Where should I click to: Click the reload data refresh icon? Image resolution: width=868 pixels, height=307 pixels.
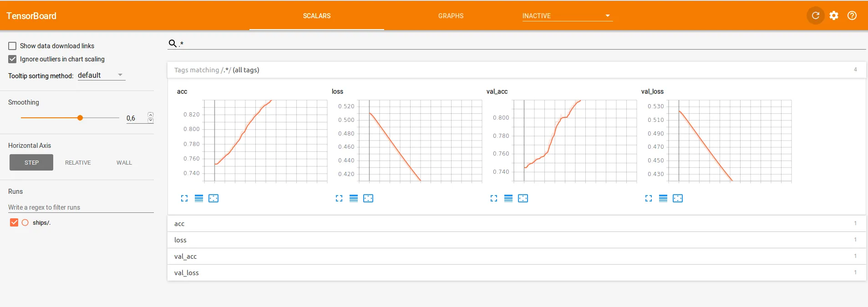(x=815, y=15)
